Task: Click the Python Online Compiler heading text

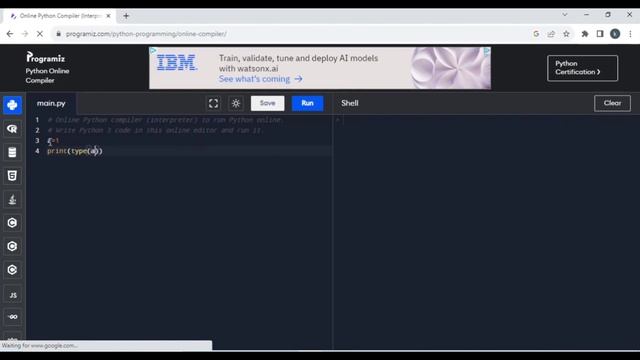Action: pos(47,76)
